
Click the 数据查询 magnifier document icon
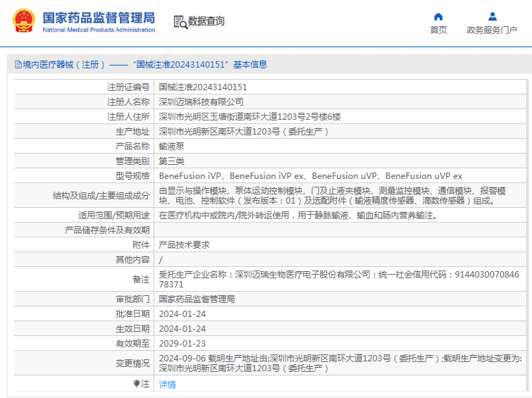[180, 22]
